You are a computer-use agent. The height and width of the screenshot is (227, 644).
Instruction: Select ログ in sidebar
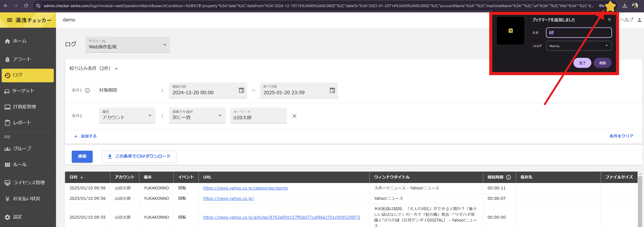[28, 75]
